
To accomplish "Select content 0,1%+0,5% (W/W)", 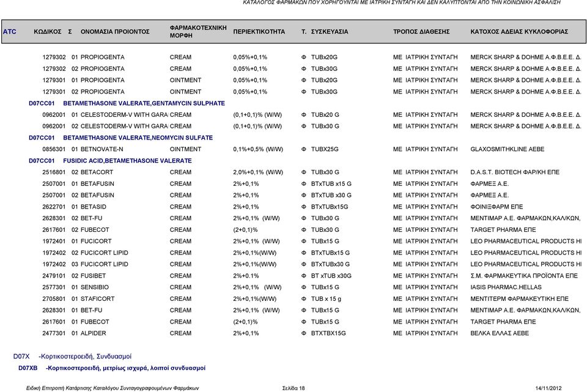I will (x=258, y=149).
